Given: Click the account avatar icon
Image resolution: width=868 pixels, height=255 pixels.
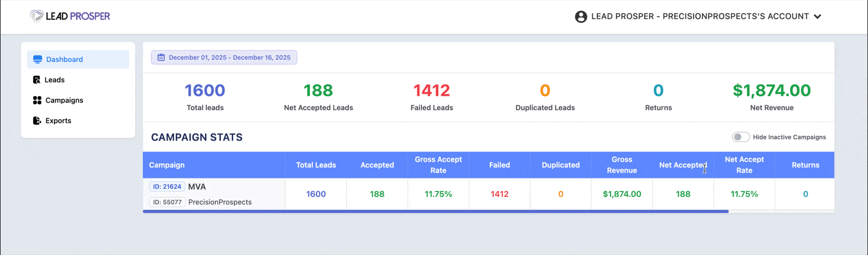Looking at the screenshot, I should (x=581, y=17).
